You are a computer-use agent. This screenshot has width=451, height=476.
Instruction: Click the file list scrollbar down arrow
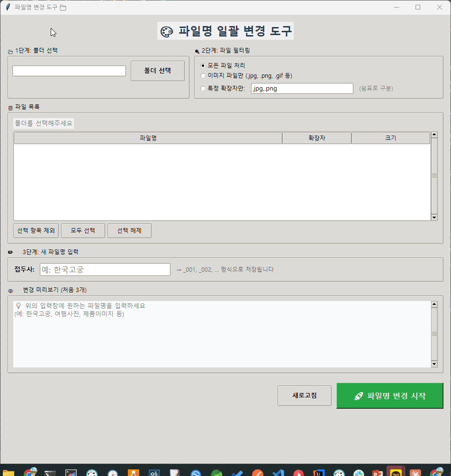click(x=434, y=217)
